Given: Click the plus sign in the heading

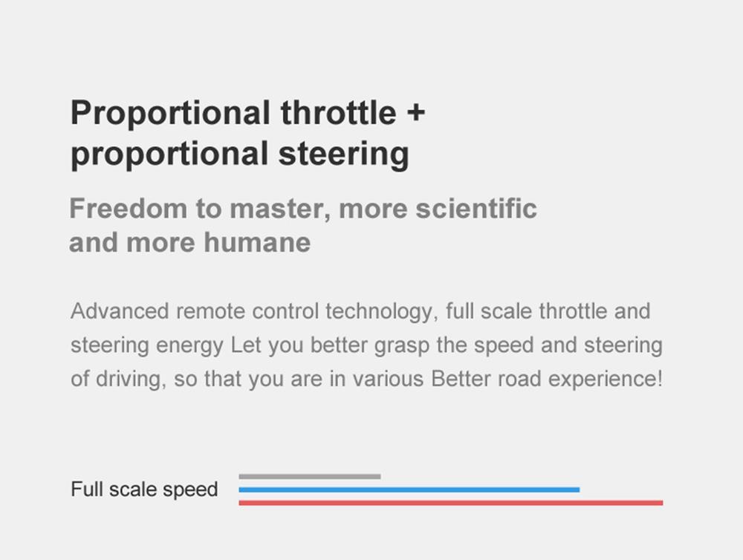Looking at the screenshot, I should [415, 113].
